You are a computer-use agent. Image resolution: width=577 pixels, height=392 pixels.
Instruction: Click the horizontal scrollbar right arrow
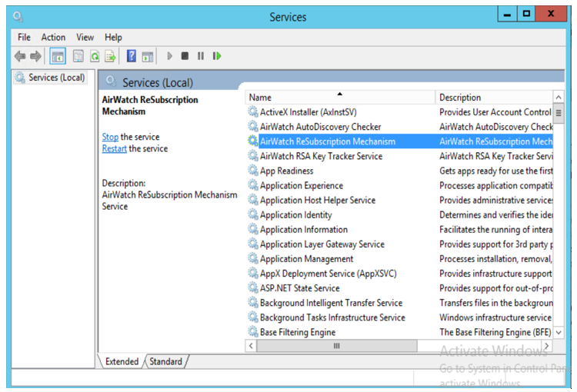547,346
